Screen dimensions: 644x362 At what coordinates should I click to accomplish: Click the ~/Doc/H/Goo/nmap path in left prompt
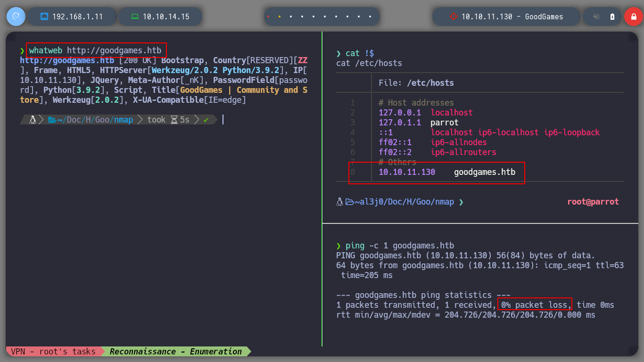pyautogui.click(x=95, y=120)
